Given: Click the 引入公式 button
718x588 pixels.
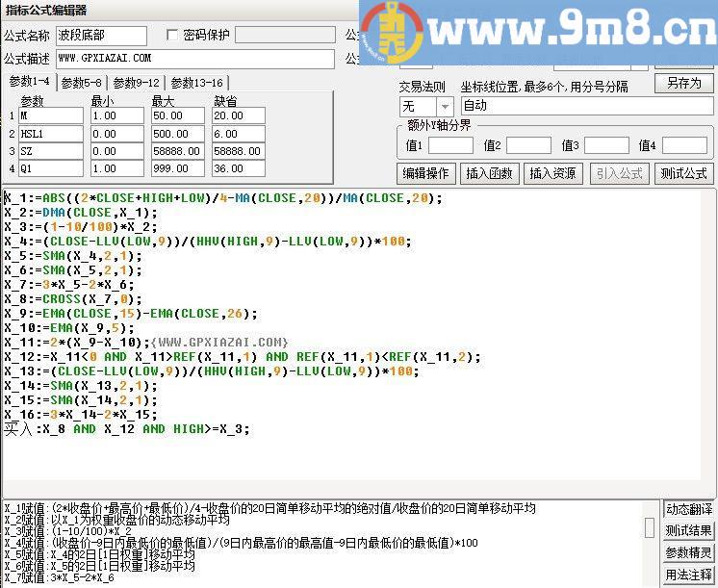Looking at the screenshot, I should click(620, 173).
